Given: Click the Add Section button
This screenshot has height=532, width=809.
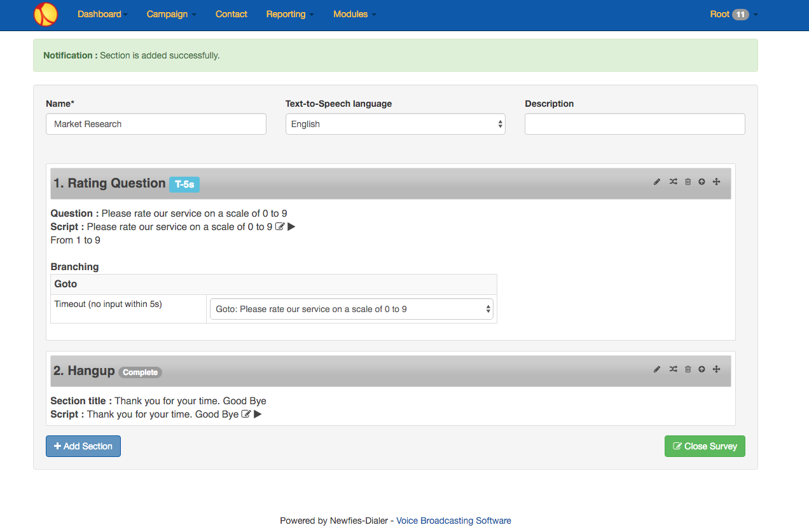Looking at the screenshot, I should (83, 446).
